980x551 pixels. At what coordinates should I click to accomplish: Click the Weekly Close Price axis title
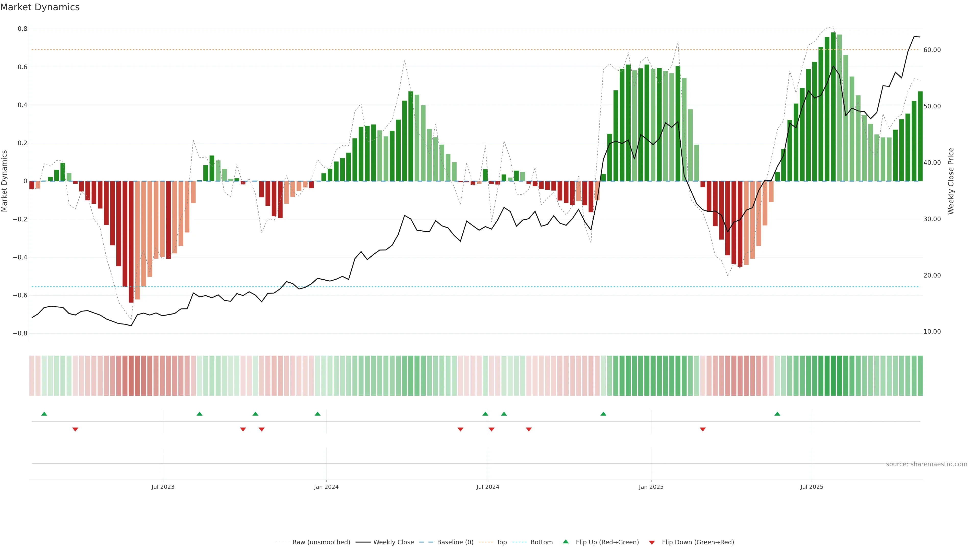point(951,181)
